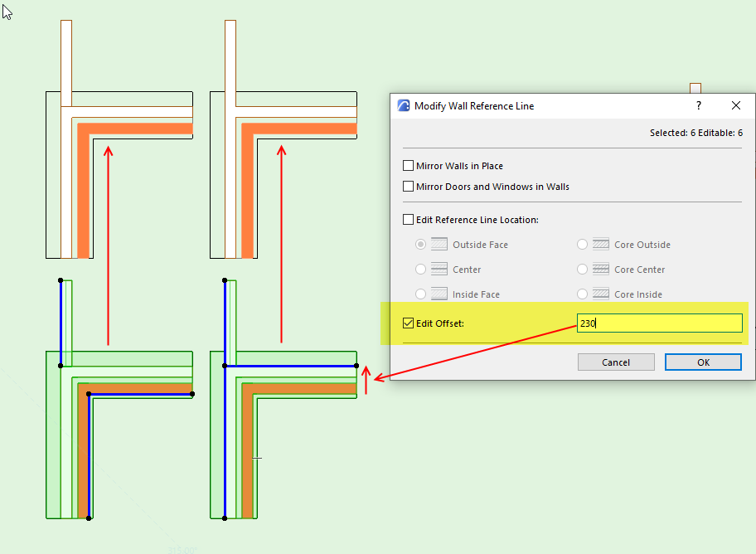Click the 'Selected: 6 Editable: 6' text
Viewport: 756px width, 554px height.
pyautogui.click(x=696, y=133)
